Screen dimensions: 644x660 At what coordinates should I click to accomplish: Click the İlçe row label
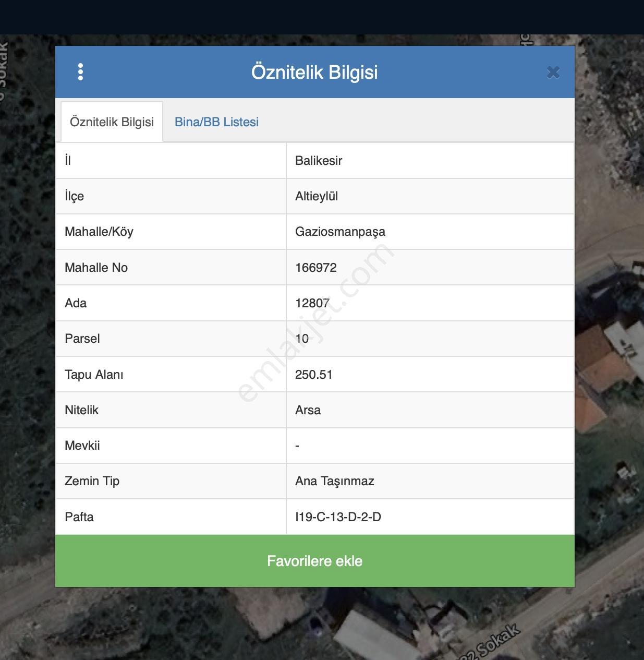(74, 197)
